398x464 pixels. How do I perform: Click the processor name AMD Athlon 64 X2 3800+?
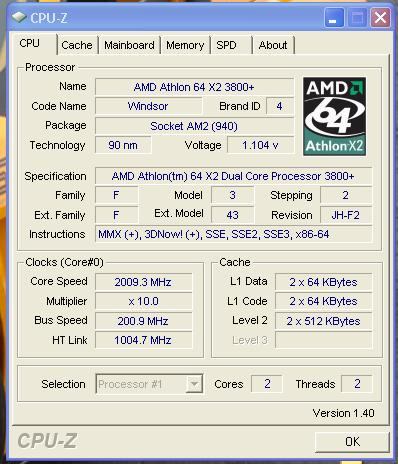tap(194, 87)
